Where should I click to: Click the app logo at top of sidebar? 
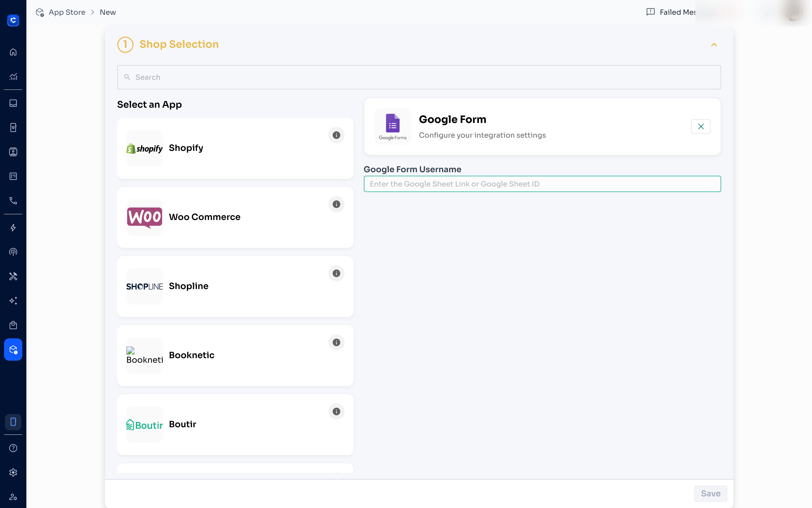coord(13,20)
